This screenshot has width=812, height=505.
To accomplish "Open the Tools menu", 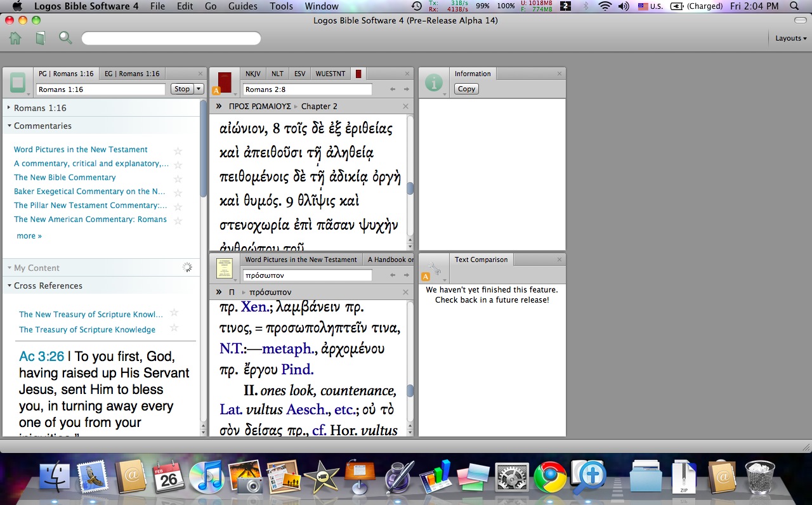I will pyautogui.click(x=281, y=6).
